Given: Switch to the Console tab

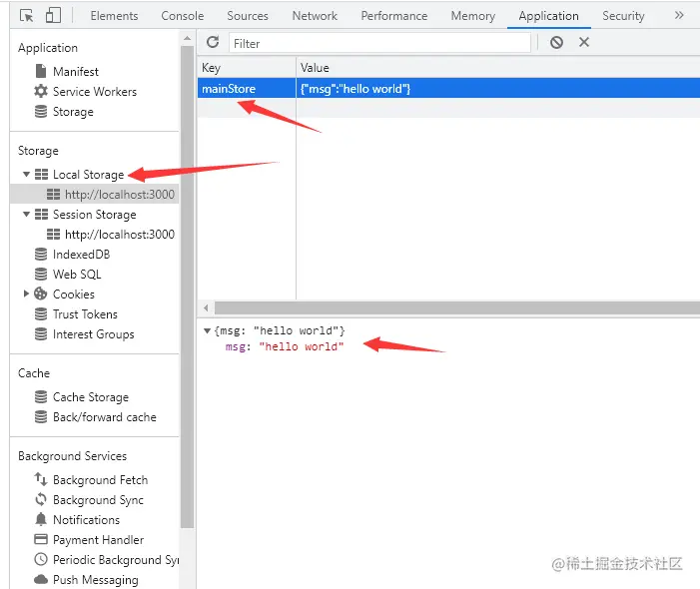Looking at the screenshot, I should click(182, 16).
